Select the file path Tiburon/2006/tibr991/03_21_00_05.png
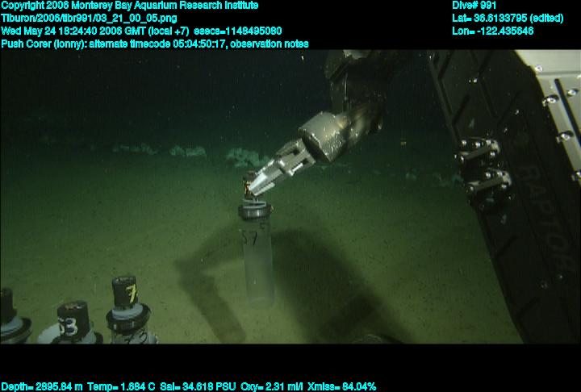The width and height of the screenshot is (581, 392). pyautogui.click(x=89, y=19)
